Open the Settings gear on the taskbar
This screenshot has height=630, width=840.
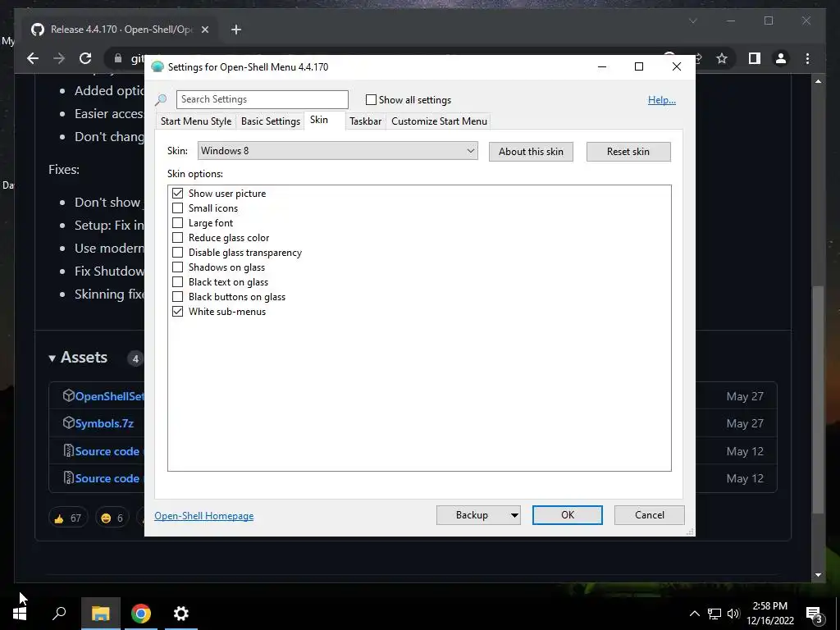[181, 614]
